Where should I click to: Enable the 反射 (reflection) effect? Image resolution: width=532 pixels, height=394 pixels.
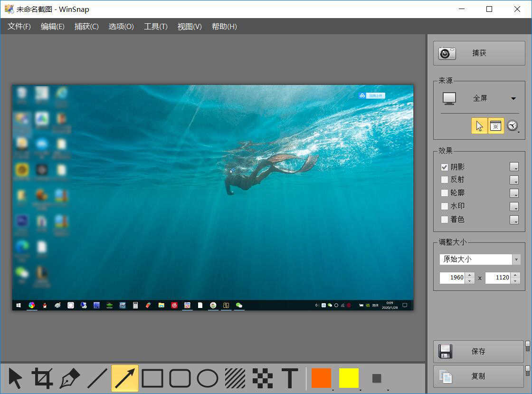point(444,180)
